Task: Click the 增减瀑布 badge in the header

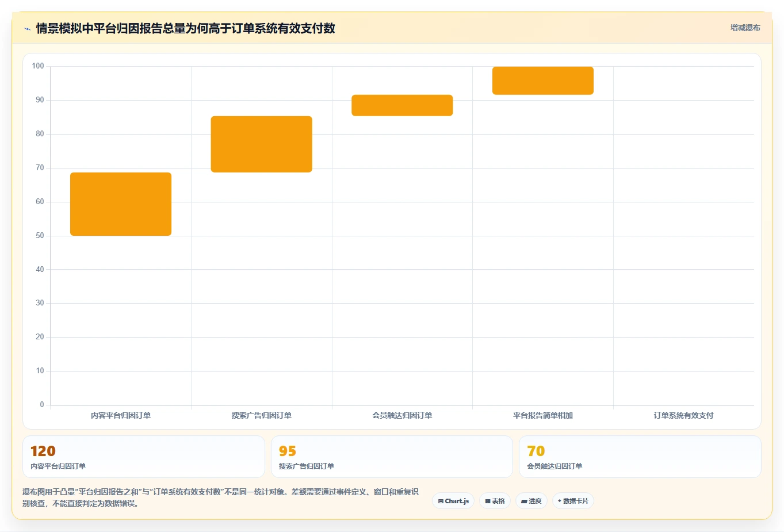Action: coord(745,28)
